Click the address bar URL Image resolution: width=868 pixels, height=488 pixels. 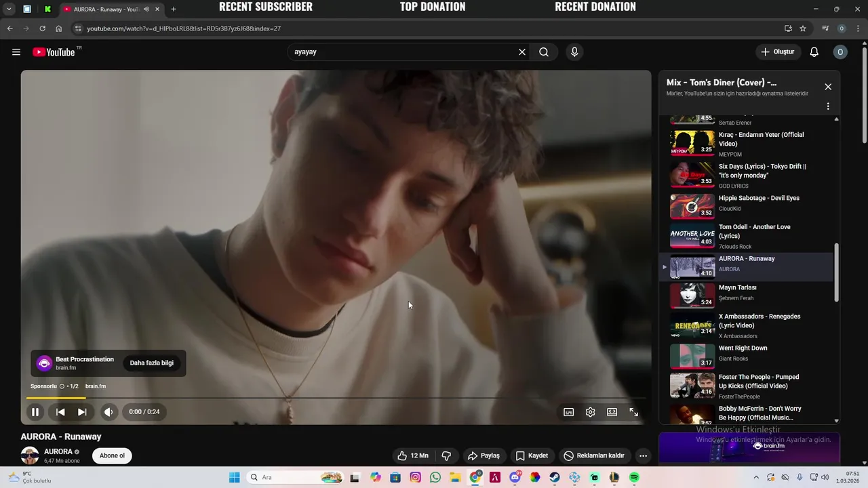tap(184, 28)
